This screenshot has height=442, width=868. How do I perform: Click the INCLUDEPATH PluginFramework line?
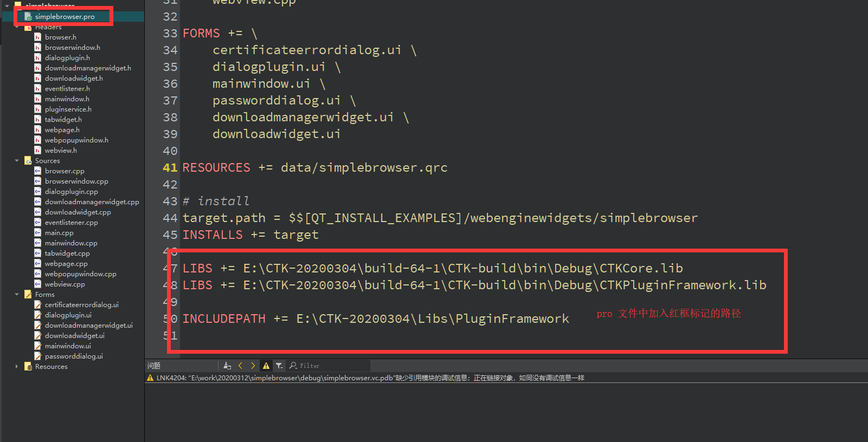click(x=376, y=319)
